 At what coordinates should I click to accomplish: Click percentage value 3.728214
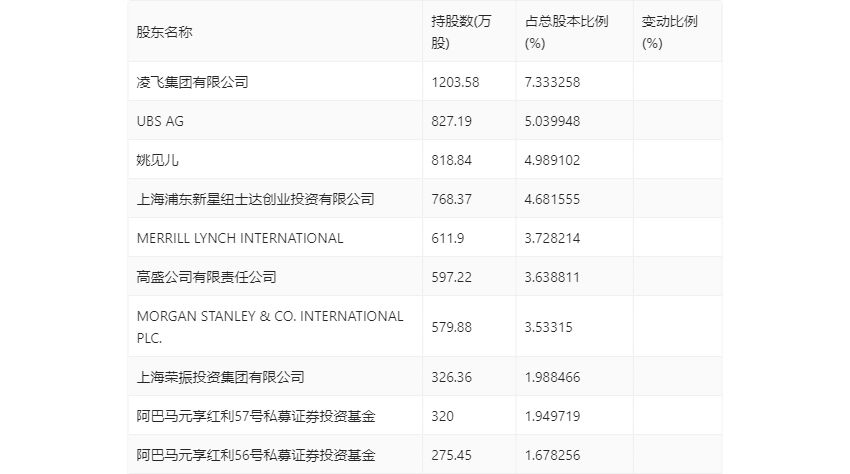click(552, 238)
